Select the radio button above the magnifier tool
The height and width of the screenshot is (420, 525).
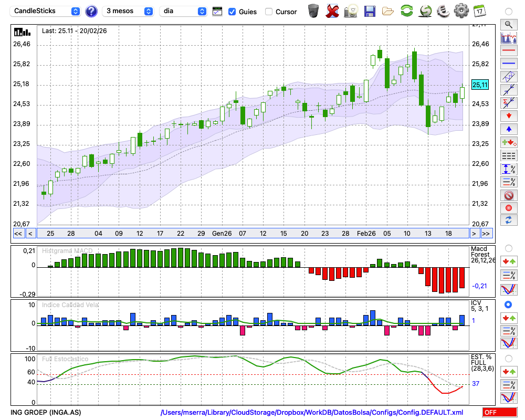509,12
